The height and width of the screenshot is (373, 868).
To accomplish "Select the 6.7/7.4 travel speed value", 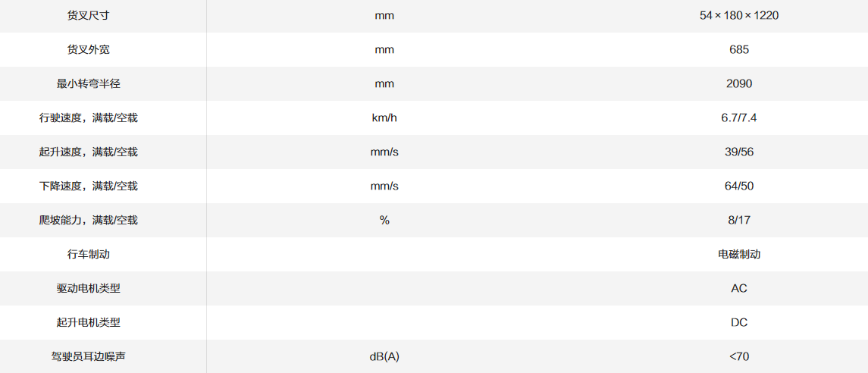I will 739,118.
